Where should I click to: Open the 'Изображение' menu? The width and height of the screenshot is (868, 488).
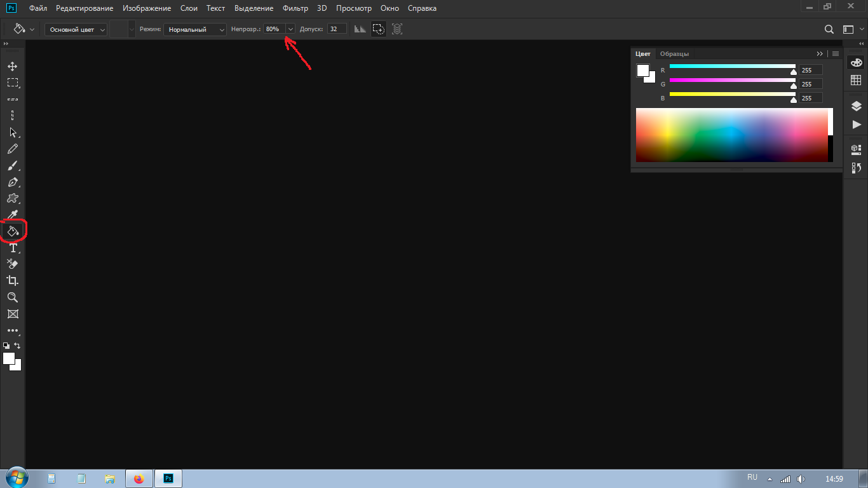(x=147, y=8)
